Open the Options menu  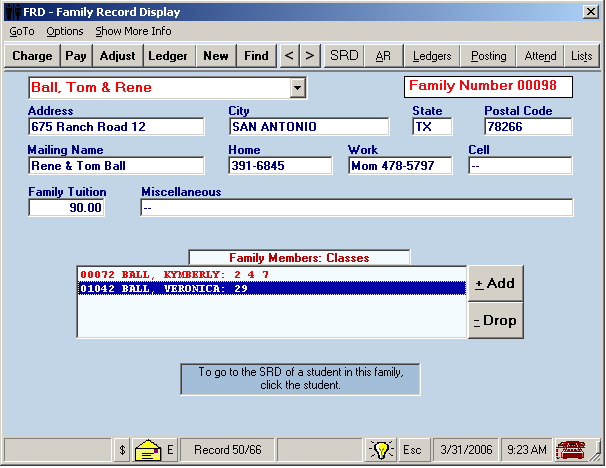click(65, 31)
